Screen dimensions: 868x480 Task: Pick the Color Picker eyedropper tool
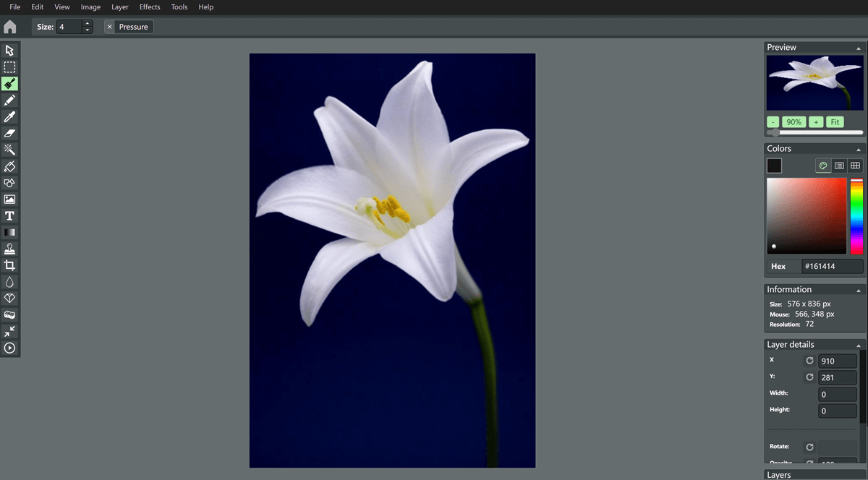[x=10, y=116]
